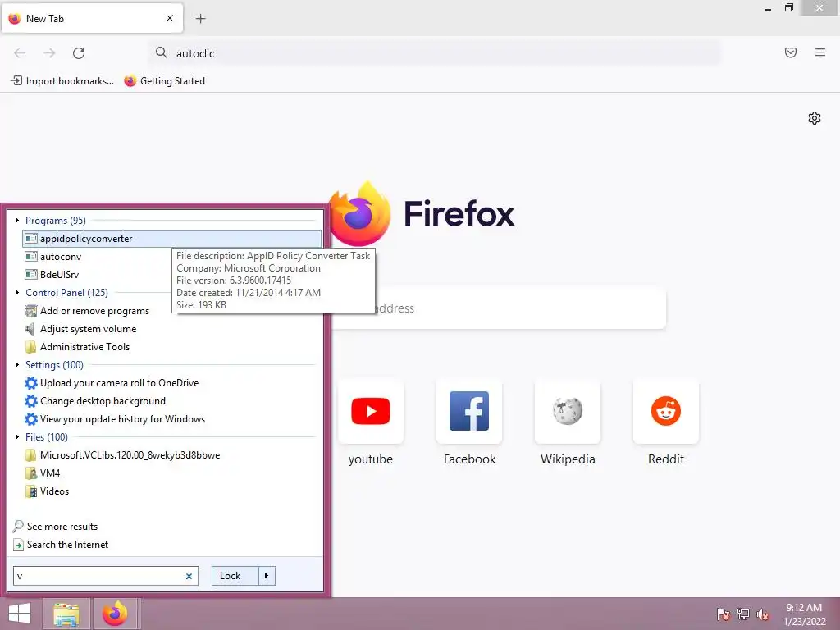Open File Explorer from the taskbar
The height and width of the screenshot is (630, 840).
[x=66, y=614]
